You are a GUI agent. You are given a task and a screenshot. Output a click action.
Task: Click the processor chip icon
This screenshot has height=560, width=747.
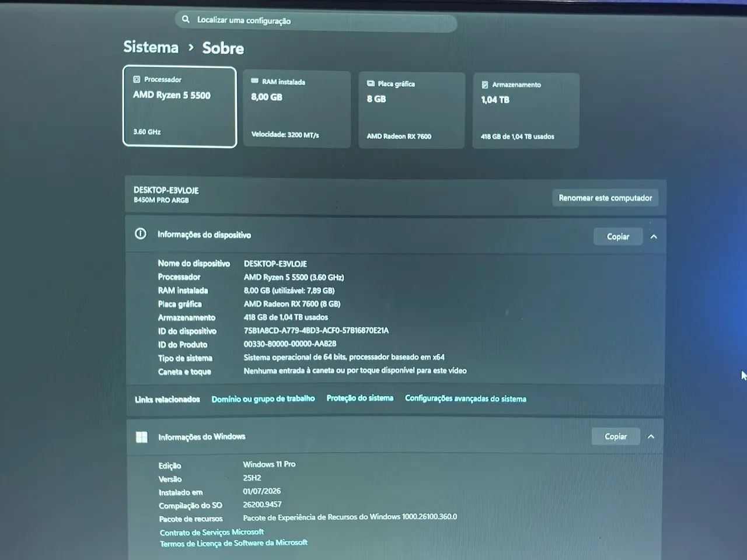point(137,79)
